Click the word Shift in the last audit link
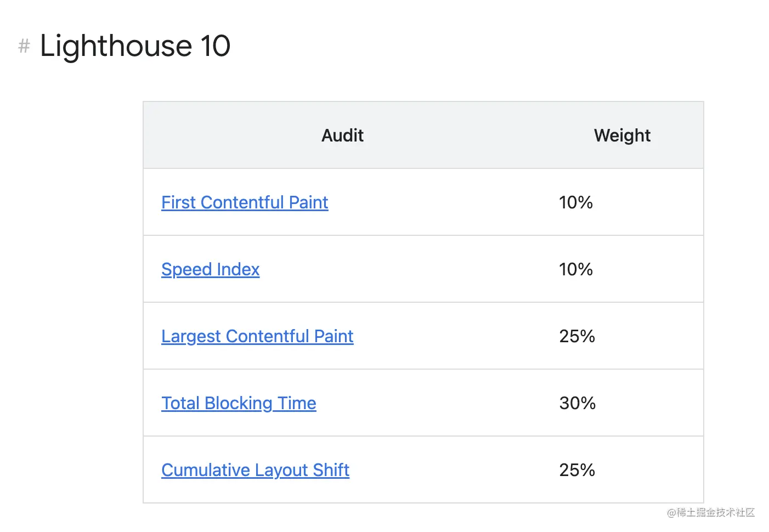The height and width of the screenshot is (532, 769). tap(331, 470)
